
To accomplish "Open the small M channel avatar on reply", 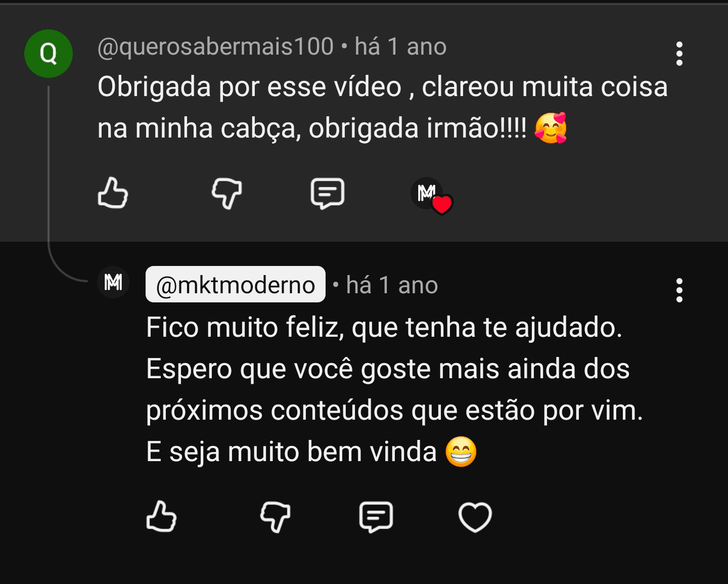I will click(x=113, y=282).
